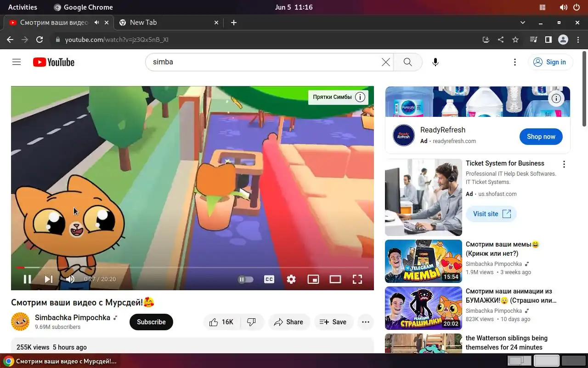The image size is (588, 368).
Task: Open Chrome media controls icon
Action: [533, 40]
